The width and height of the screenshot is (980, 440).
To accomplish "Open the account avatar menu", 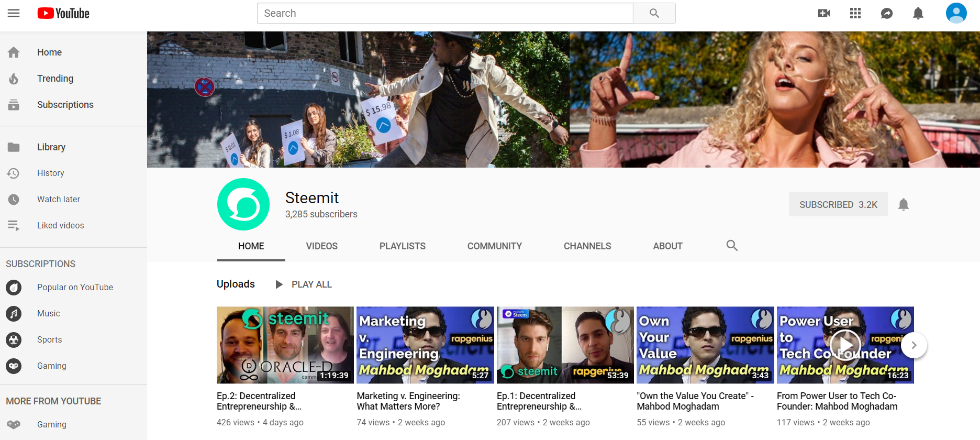I will tap(956, 13).
